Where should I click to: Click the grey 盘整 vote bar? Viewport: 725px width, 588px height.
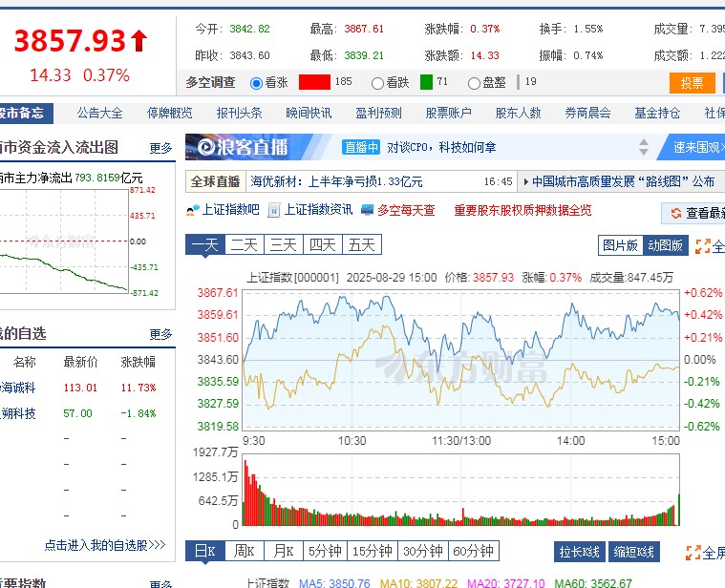[x=519, y=82]
